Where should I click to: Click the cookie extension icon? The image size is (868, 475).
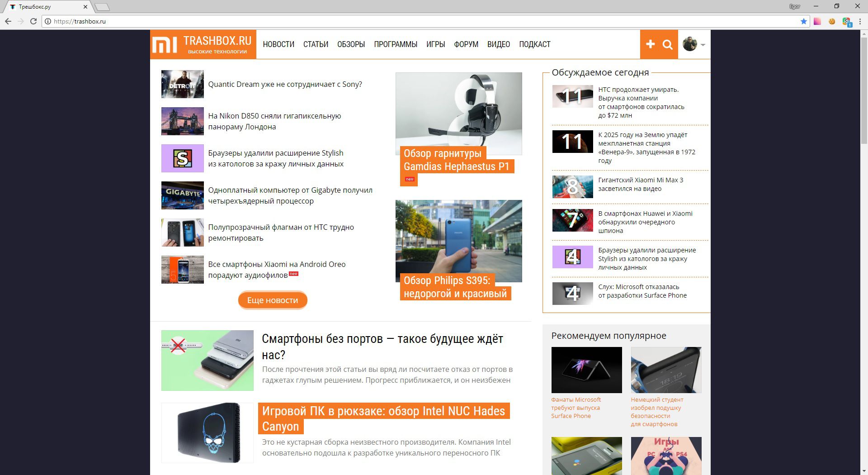pos(832,21)
